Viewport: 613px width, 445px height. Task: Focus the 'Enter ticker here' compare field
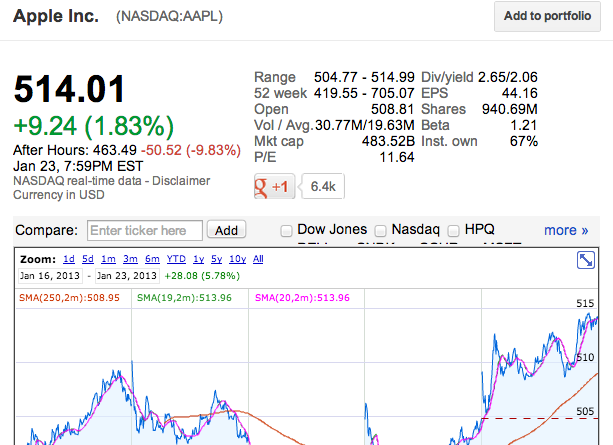click(145, 230)
